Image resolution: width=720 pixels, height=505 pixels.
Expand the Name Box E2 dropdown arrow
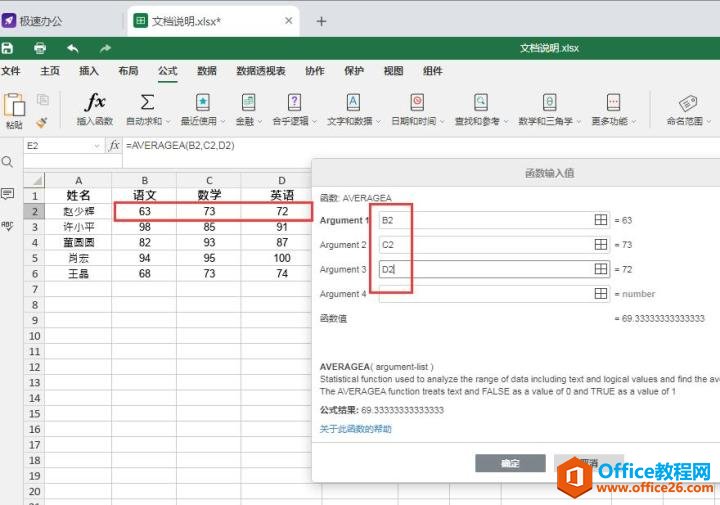(96, 146)
